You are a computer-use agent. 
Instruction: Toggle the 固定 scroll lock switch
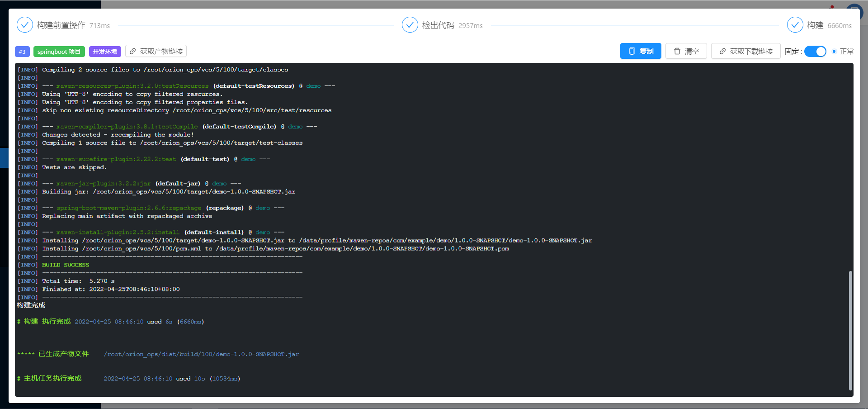coord(815,51)
